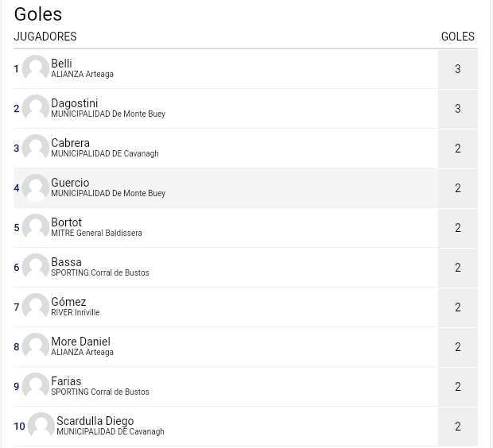This screenshot has height=448, width=493.
Task: Click Belli's avatar placeholder icon
Action: [36, 68]
